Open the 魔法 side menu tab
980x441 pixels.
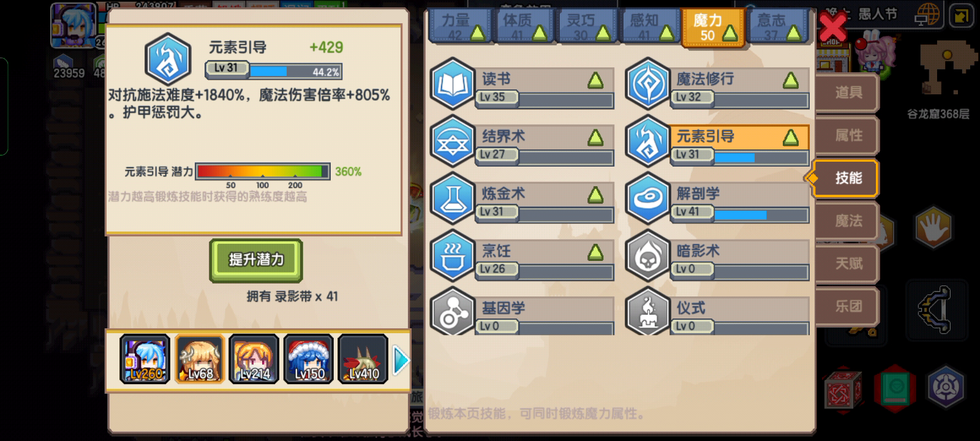(847, 221)
